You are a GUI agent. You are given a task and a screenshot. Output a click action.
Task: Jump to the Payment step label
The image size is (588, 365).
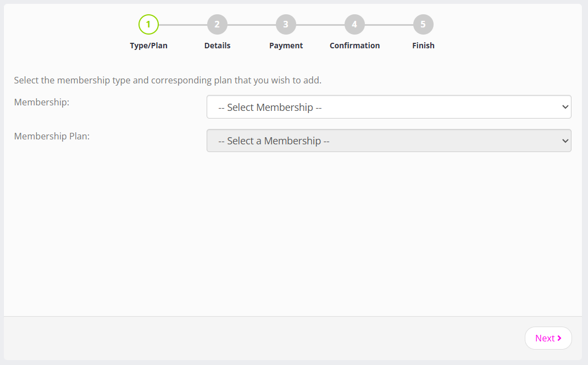click(286, 46)
